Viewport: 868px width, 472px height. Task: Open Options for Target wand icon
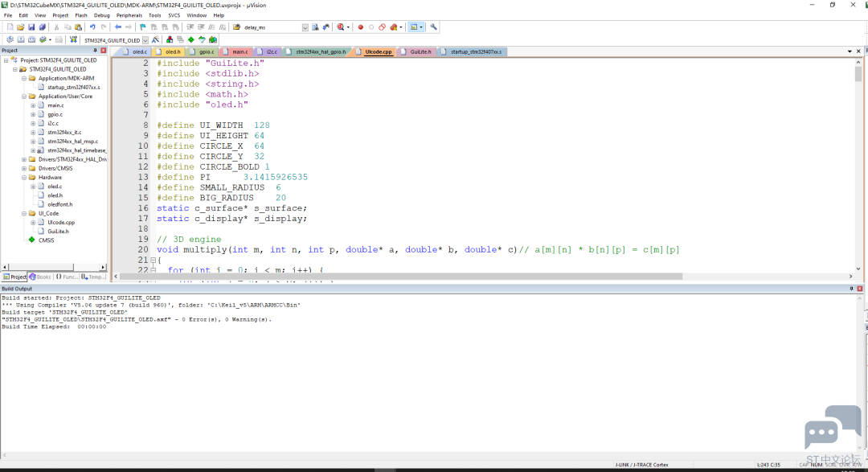coord(156,40)
